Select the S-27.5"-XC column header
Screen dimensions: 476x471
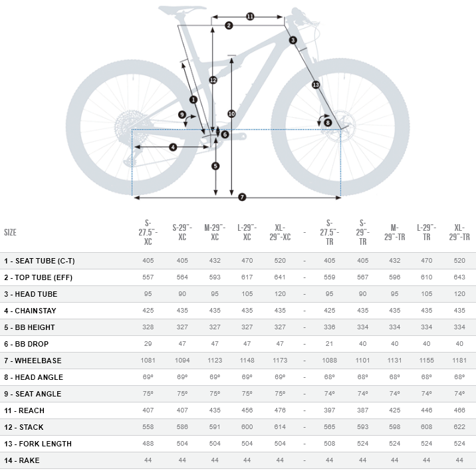point(148,232)
